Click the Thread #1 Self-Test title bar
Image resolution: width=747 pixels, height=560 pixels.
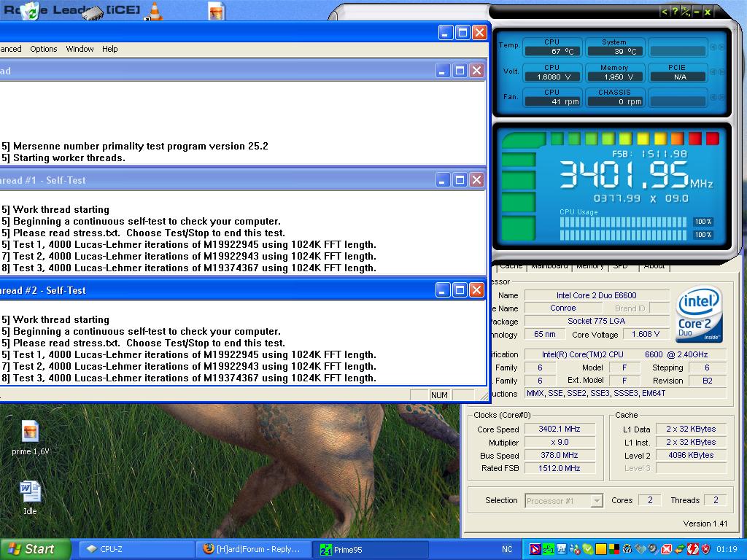coord(217,180)
